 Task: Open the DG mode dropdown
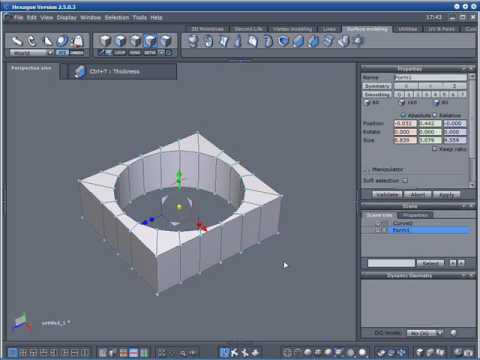coord(425,333)
